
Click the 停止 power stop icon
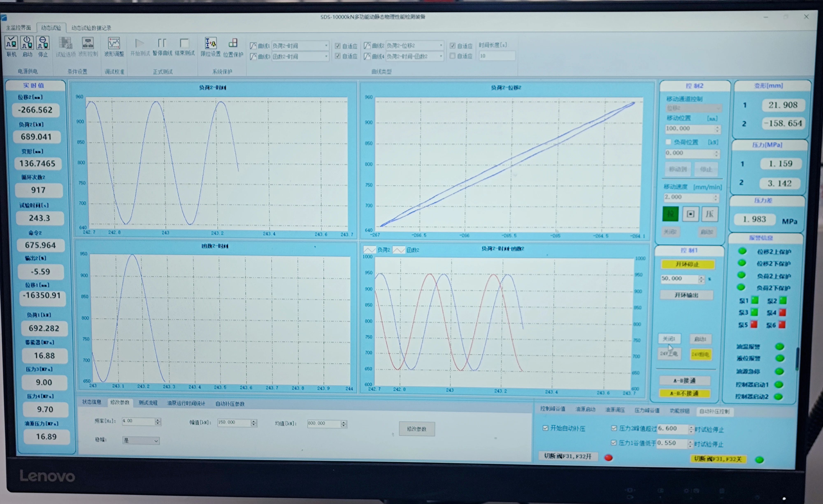pyautogui.click(x=43, y=43)
